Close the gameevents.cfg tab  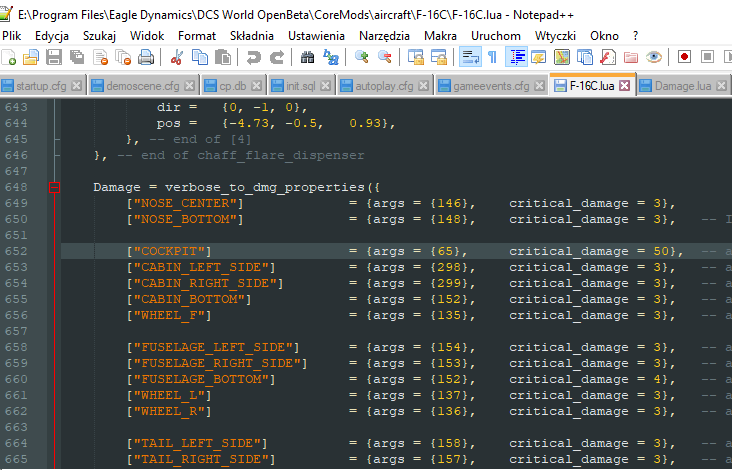click(x=540, y=85)
